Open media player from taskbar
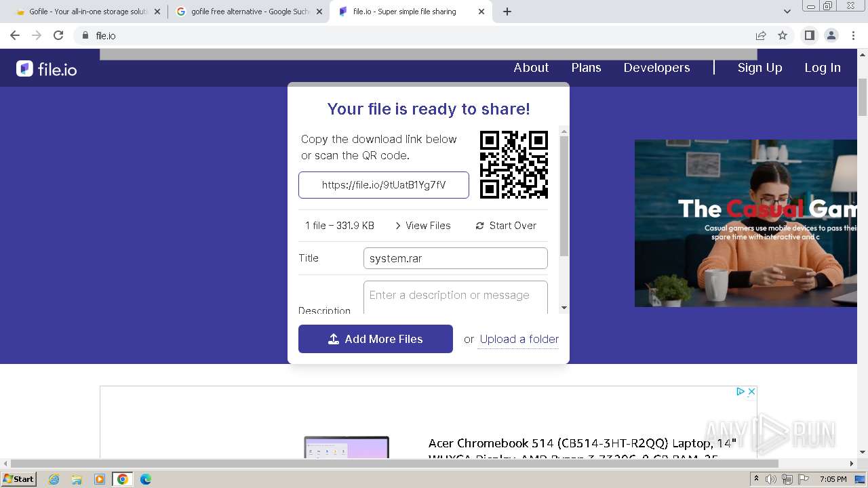The width and height of the screenshot is (868, 488). click(x=100, y=479)
